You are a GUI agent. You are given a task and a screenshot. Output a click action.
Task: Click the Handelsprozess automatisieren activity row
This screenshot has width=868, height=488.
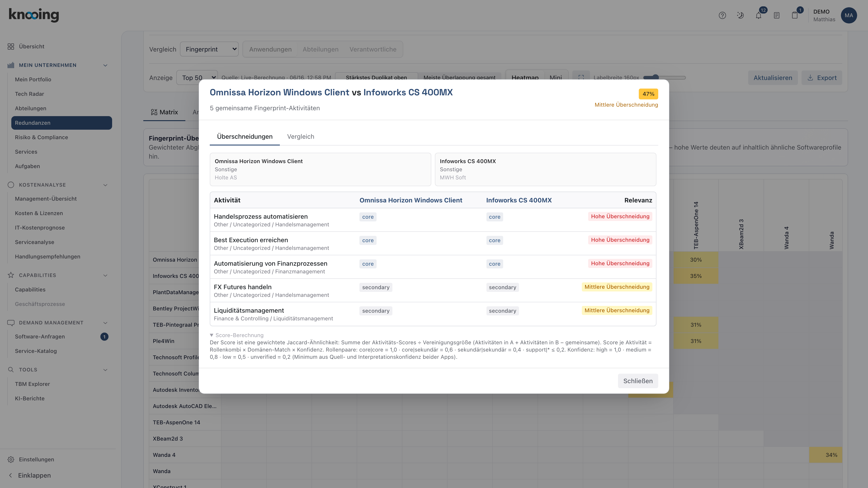433,220
